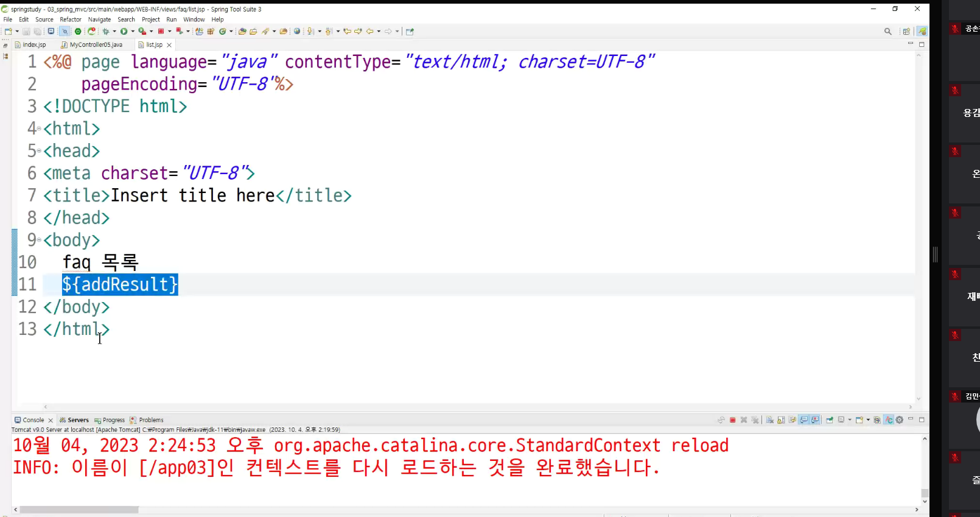Click the green Run play button
Viewport: 980px width, 517px height.
coord(124,31)
